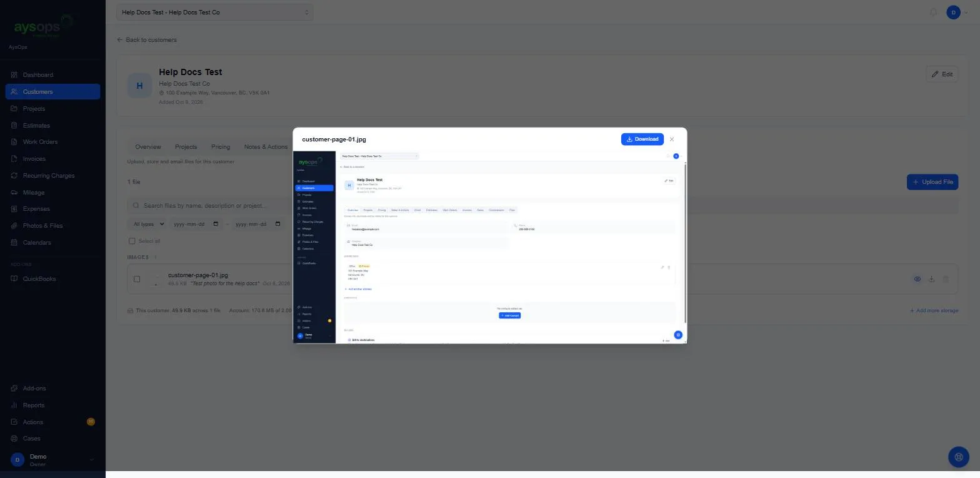Click the download icon in the customer-page-01.jpg row
The image size is (980, 478).
point(931,279)
